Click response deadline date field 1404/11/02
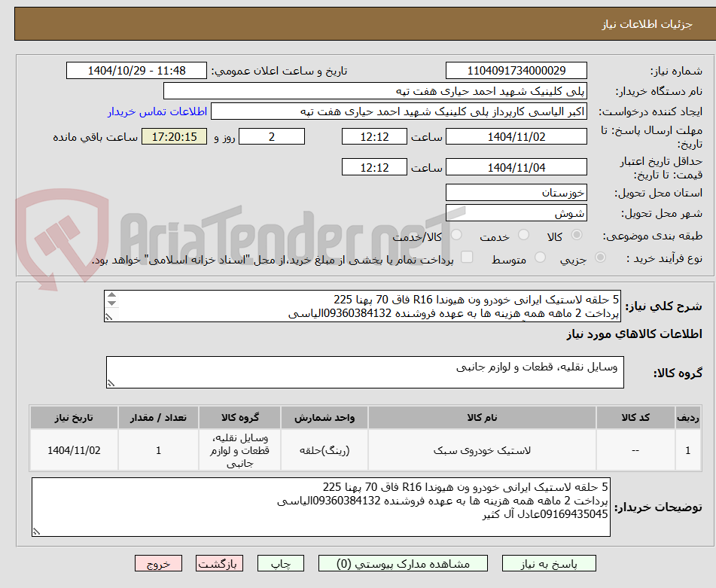This screenshot has width=716, height=588. 516,136
